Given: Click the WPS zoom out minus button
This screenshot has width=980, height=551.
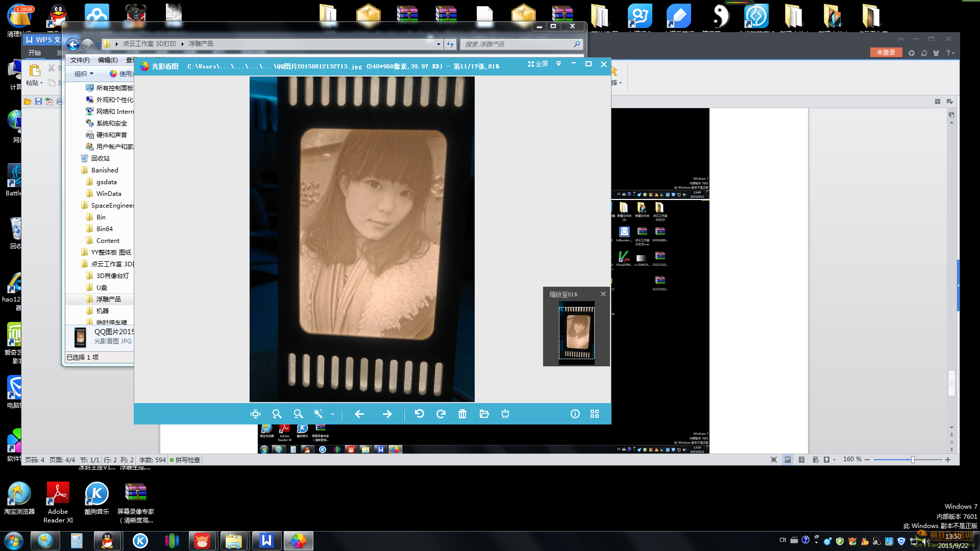Looking at the screenshot, I should tap(867, 460).
